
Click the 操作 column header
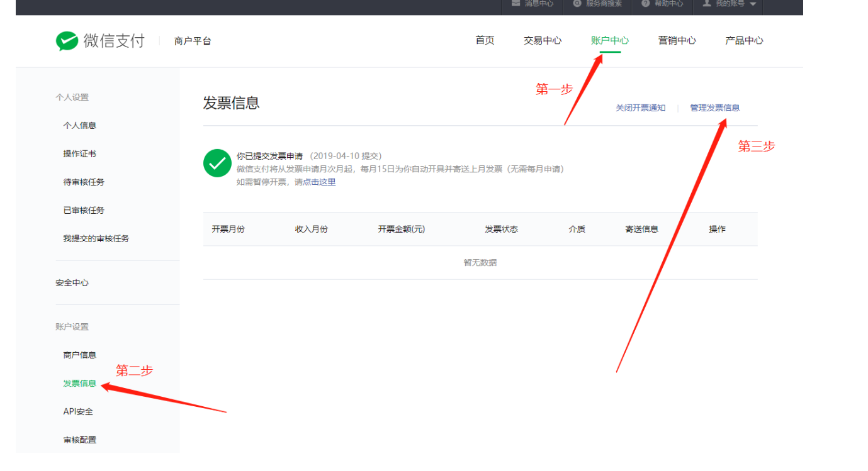coord(718,229)
